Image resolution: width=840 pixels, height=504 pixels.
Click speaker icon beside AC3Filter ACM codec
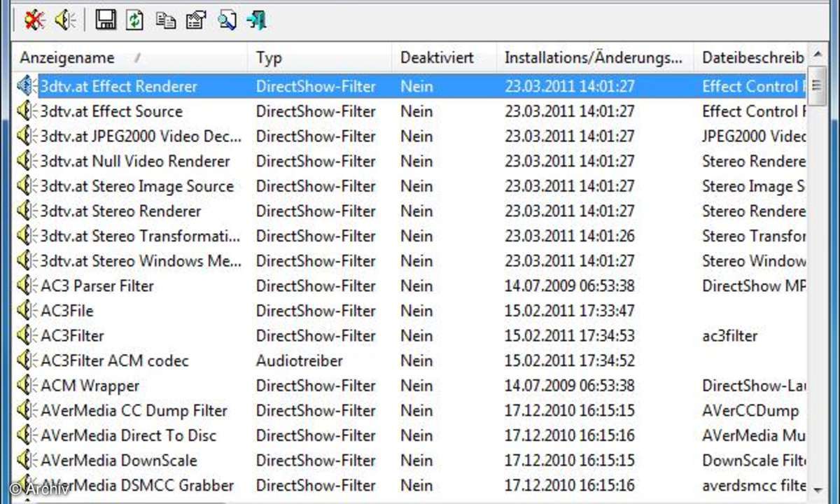click(26, 360)
